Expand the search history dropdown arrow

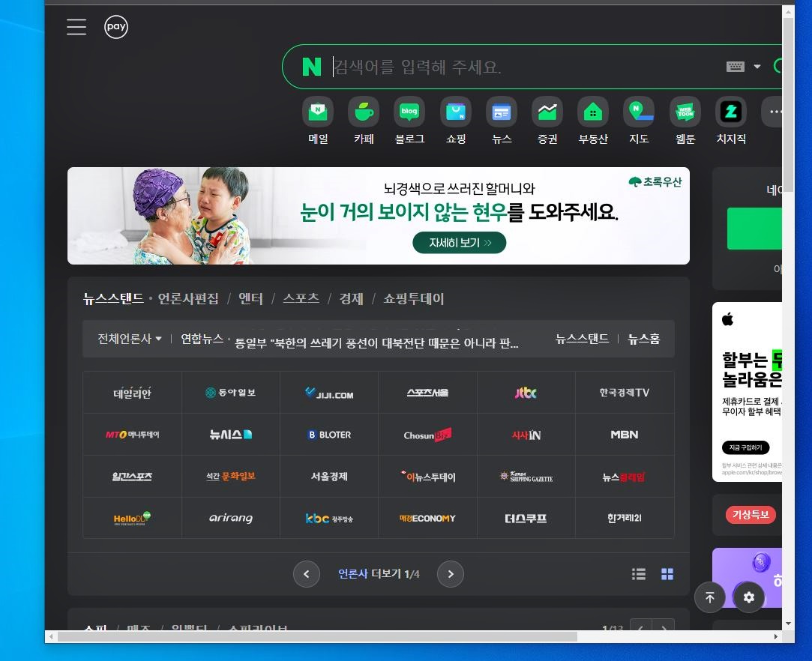click(x=757, y=66)
